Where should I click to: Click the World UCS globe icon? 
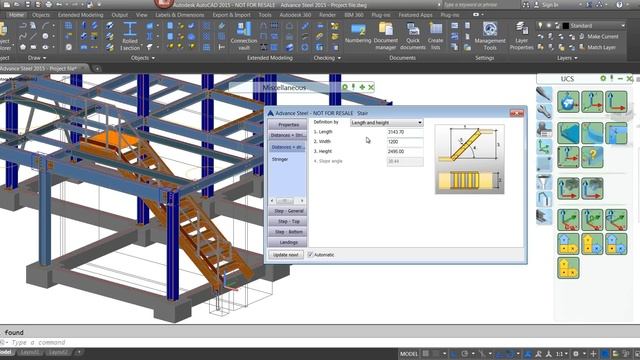(568, 102)
